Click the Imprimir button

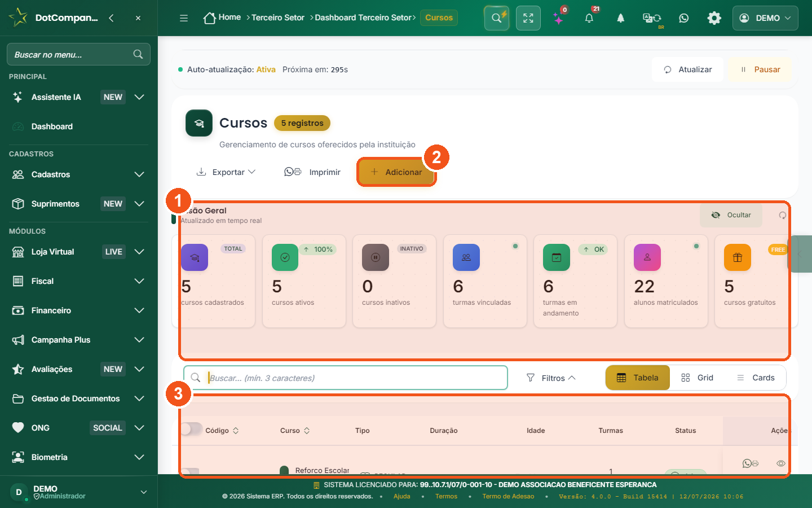(x=312, y=172)
